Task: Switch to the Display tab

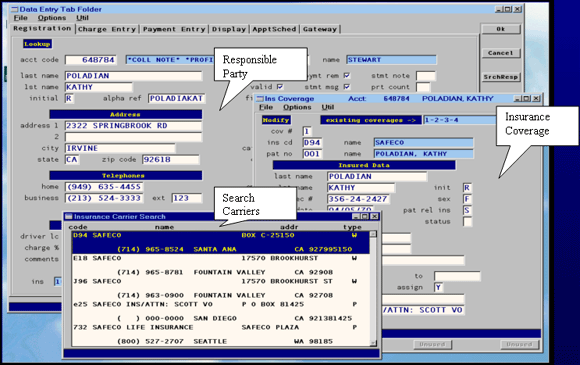Action: pos(229,29)
